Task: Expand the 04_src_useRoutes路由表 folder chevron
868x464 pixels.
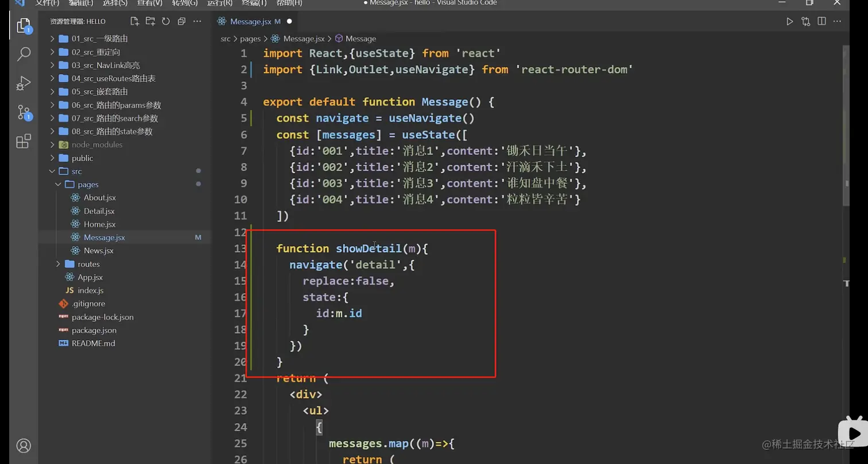Action: (x=52, y=79)
